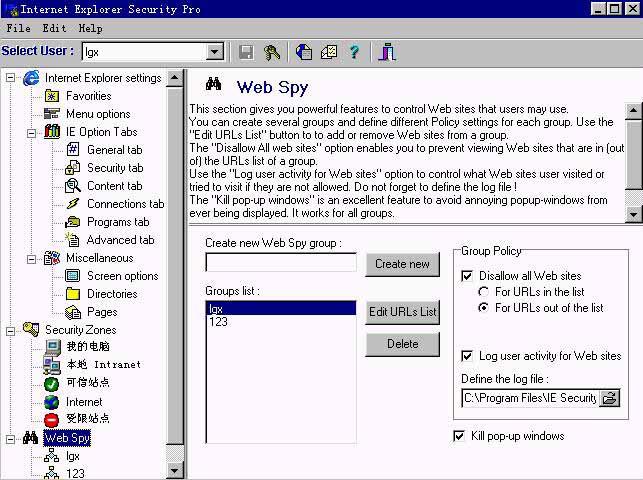Click the exit door icon in toolbar

[387, 52]
